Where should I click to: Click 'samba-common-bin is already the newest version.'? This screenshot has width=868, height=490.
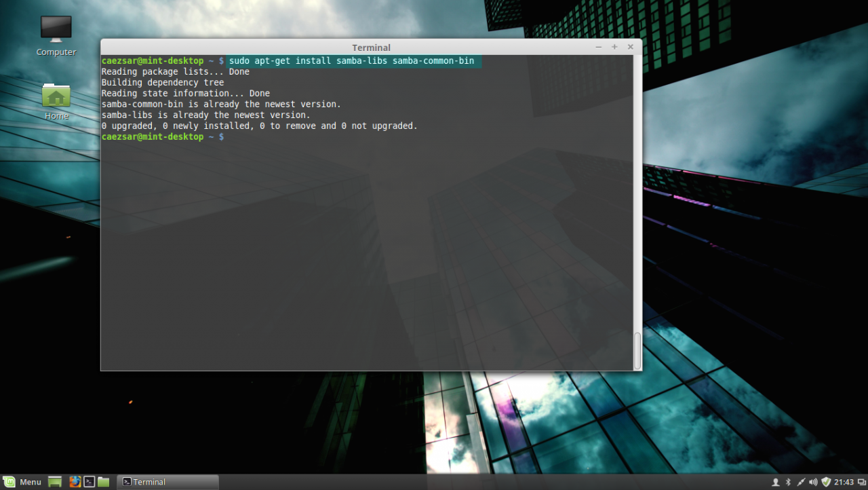coord(221,105)
